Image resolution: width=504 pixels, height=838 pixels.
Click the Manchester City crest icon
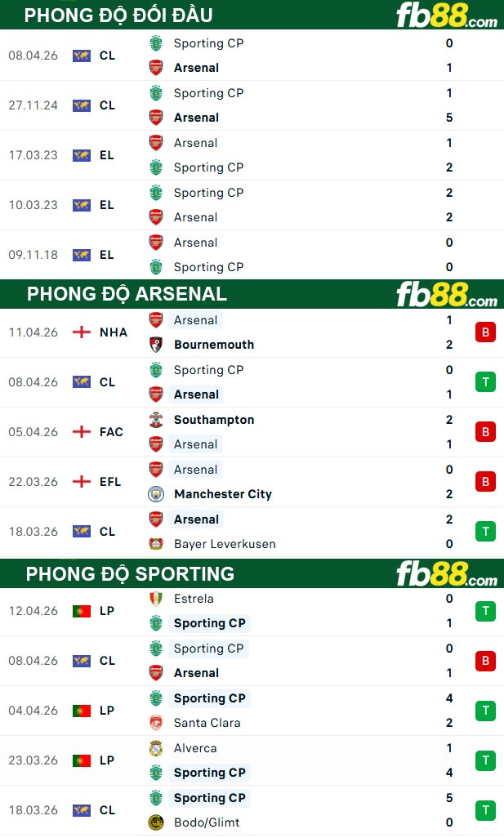click(155, 494)
